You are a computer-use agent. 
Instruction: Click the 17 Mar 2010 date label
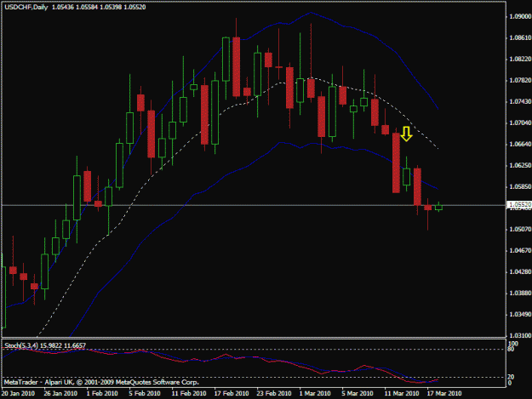[x=444, y=394]
